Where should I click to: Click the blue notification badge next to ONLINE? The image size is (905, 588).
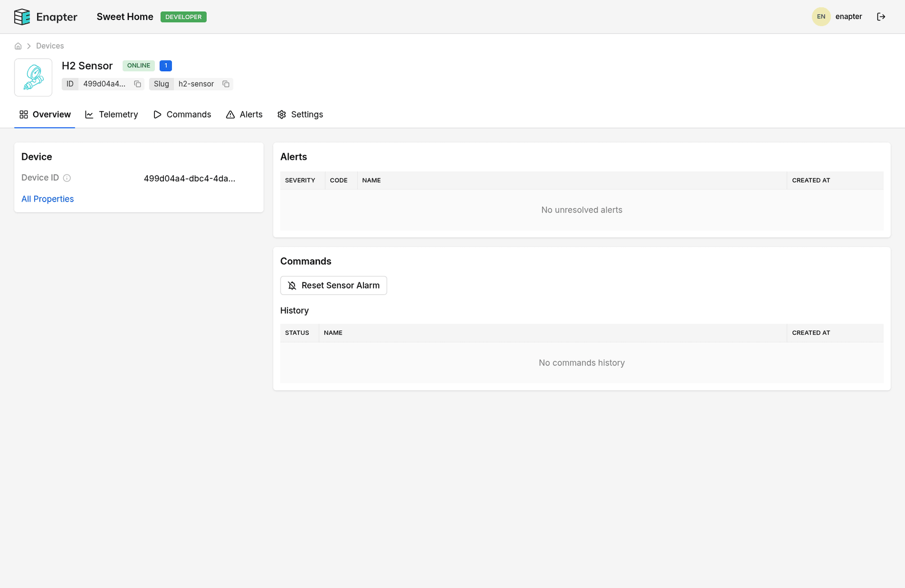(165, 65)
